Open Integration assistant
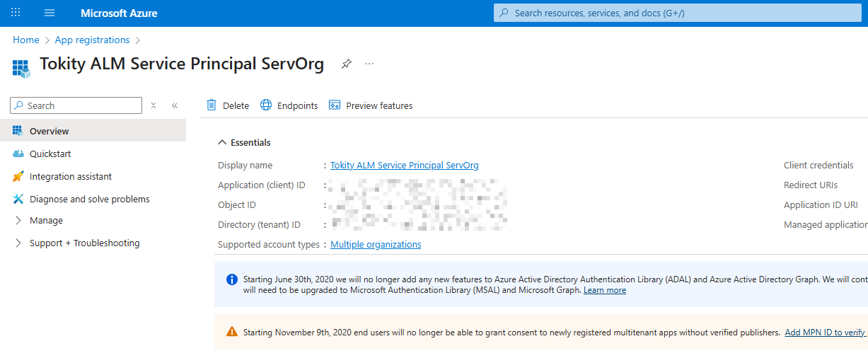Viewport: 868px width, 358px height. (70, 176)
